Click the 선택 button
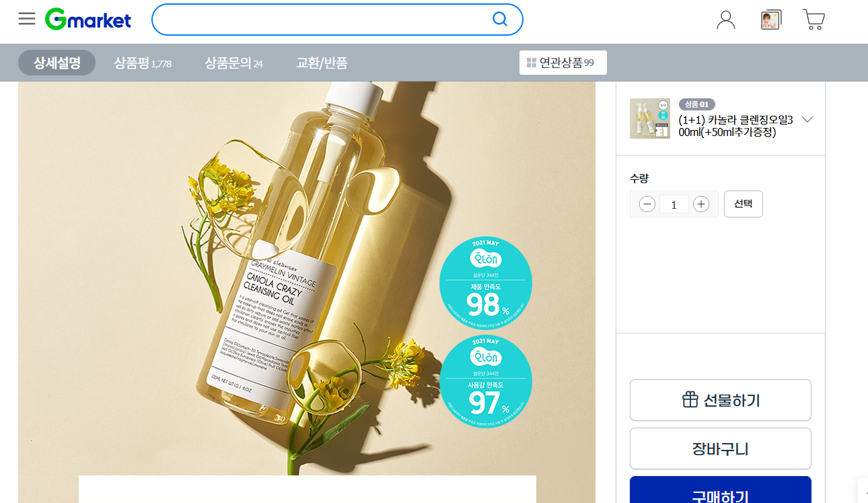This screenshot has height=503, width=868. 744,204
